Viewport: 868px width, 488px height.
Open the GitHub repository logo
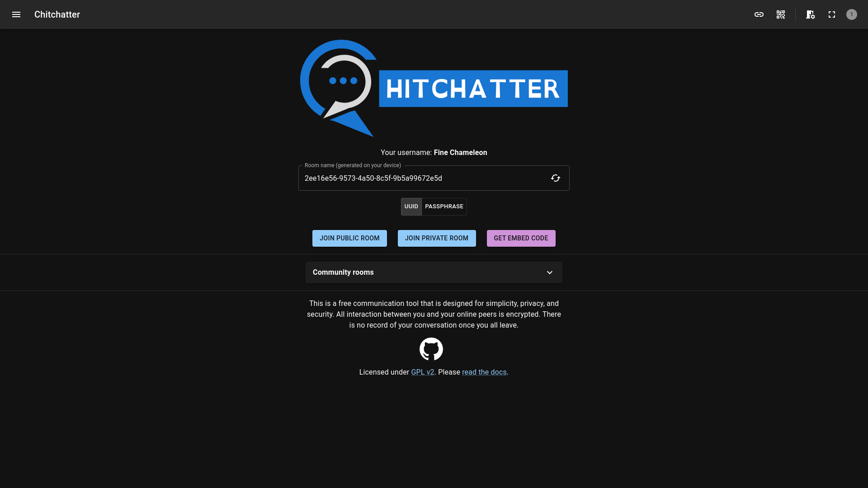(x=431, y=349)
